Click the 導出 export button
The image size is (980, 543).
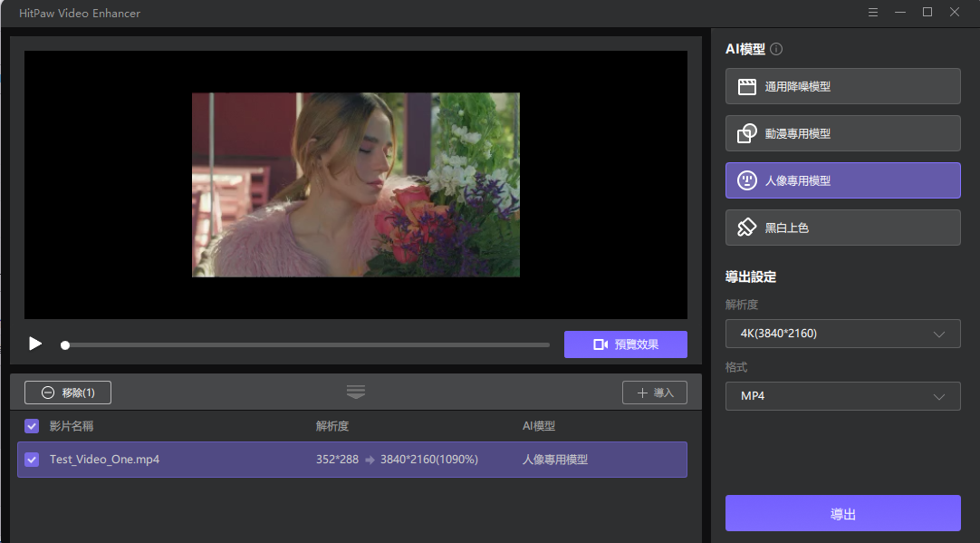pyautogui.click(x=842, y=514)
